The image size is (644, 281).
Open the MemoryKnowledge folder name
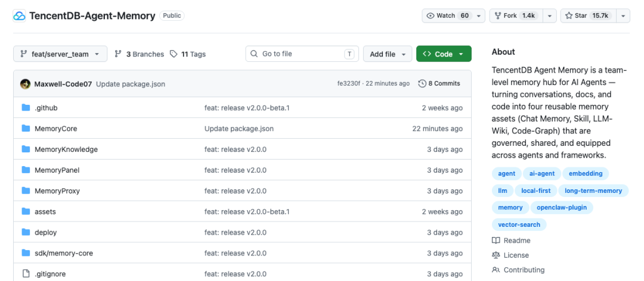66,149
